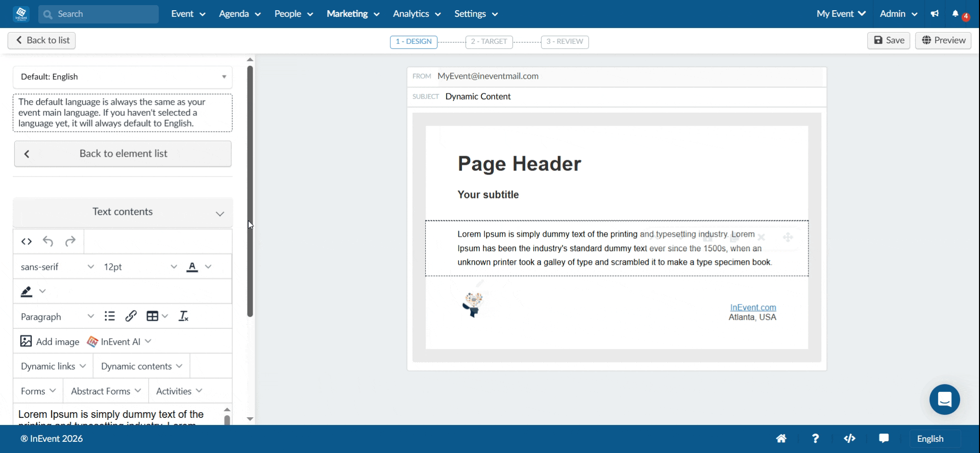This screenshot has width=980, height=453.
Task: Click the SUBJECT Dynamic Content field
Action: 617,97
